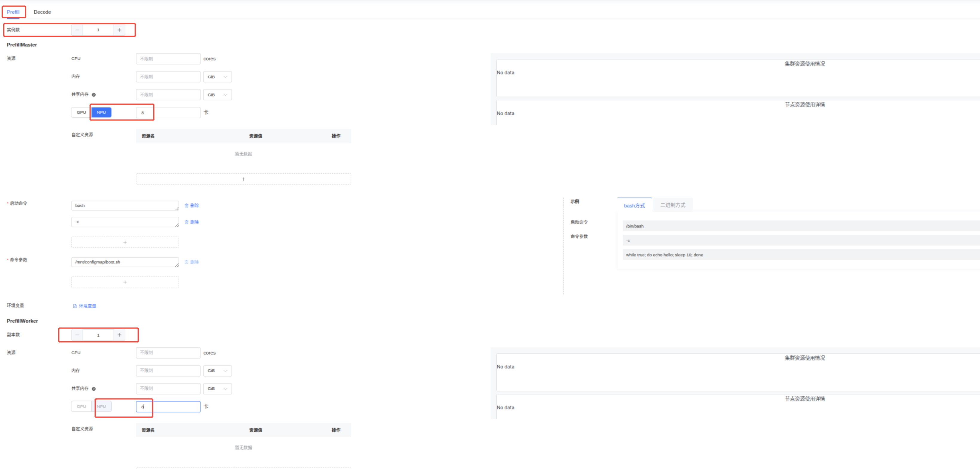Image resolution: width=980 pixels, height=469 pixels.
Task: Delete the bash startup command row
Action: click(192, 205)
